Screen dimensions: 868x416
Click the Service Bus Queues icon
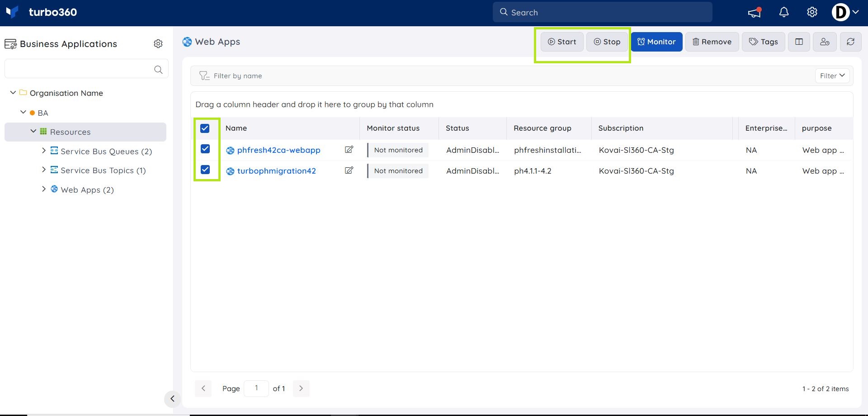coord(54,151)
